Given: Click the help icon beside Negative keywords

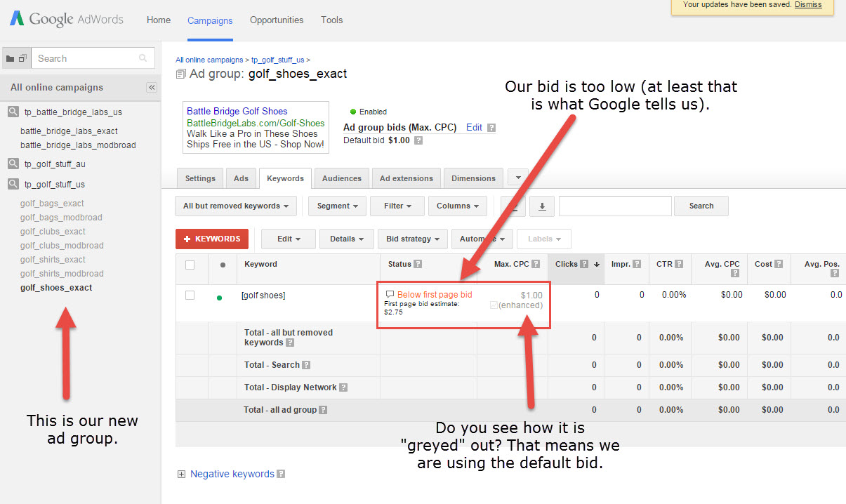Looking at the screenshot, I should coord(281,475).
